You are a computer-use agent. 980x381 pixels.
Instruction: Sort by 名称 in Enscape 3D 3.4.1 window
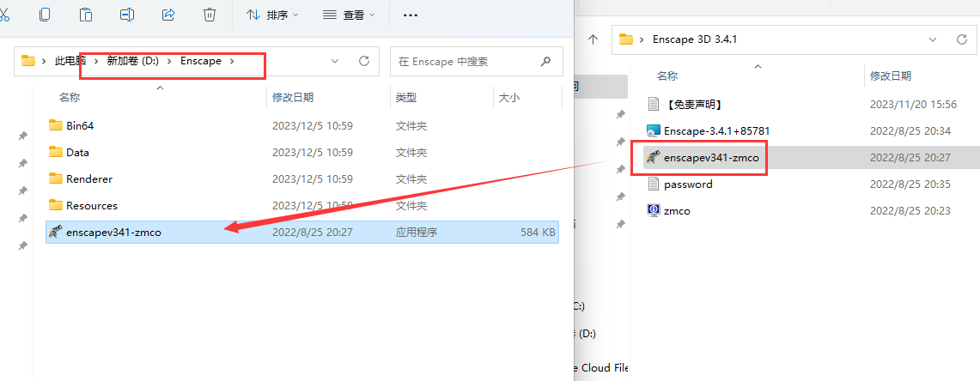point(667,76)
